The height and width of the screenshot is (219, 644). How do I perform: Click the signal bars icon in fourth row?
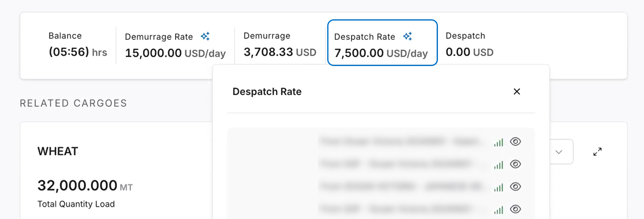coord(499,210)
